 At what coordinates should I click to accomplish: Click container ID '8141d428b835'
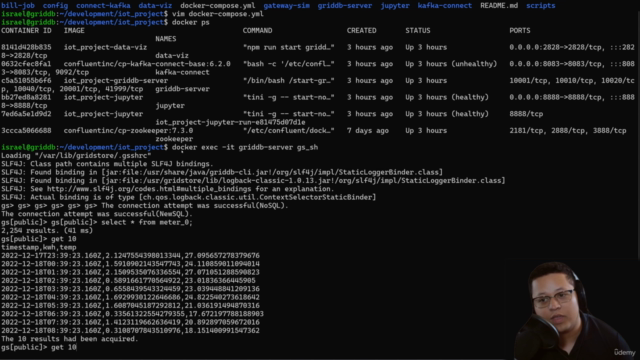[26, 47]
